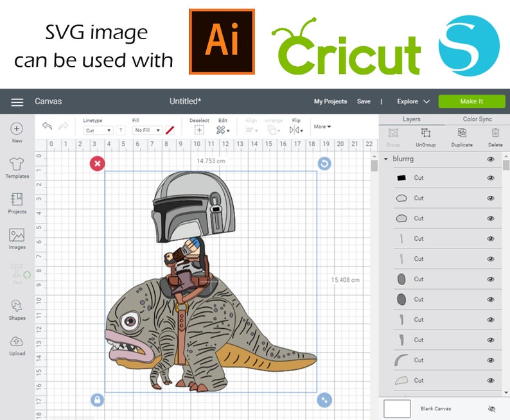This screenshot has height=420, width=510.
Task: Open the Explore machine dropdown
Action: 413,101
